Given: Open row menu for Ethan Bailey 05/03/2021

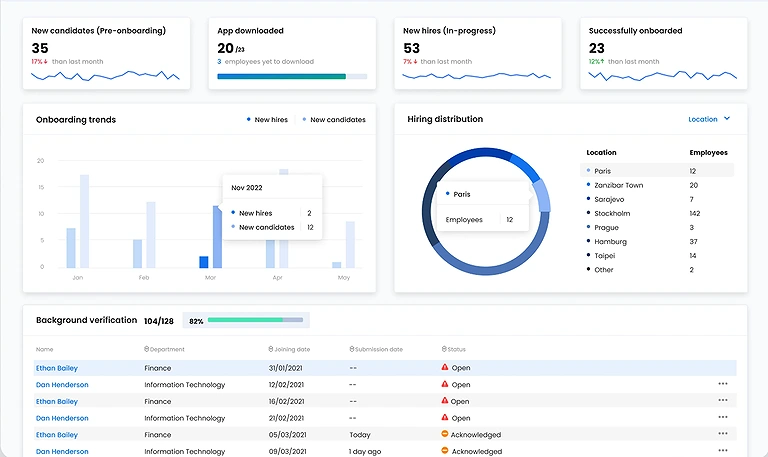Looking at the screenshot, I should pyautogui.click(x=722, y=434).
